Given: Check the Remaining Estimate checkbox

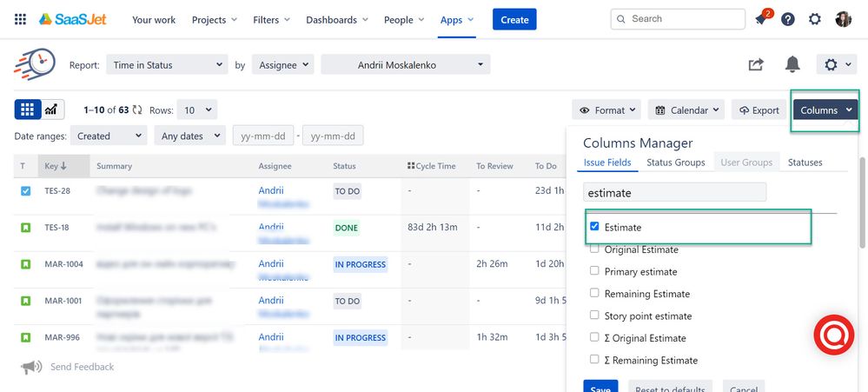Looking at the screenshot, I should pyautogui.click(x=594, y=293).
